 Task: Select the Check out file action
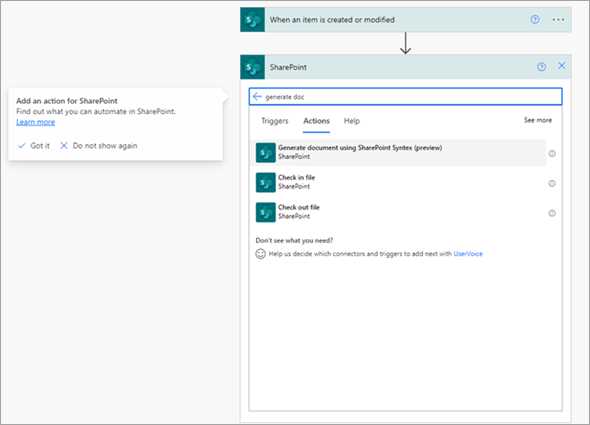(x=400, y=212)
